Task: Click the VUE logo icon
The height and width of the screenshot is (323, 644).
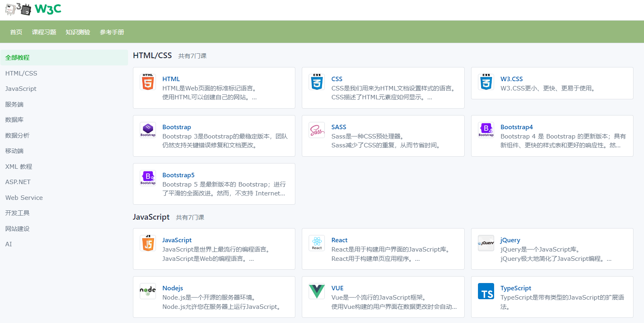Action: point(317,291)
